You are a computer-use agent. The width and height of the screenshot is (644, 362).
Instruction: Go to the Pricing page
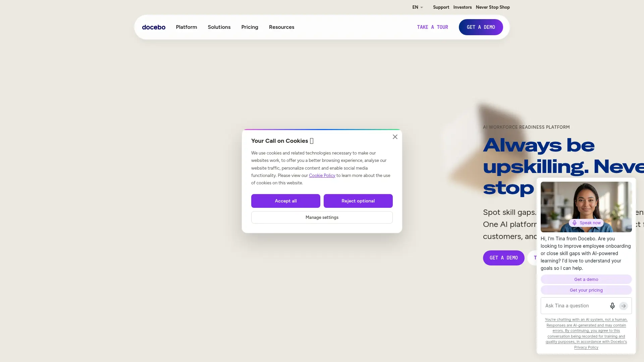click(250, 27)
